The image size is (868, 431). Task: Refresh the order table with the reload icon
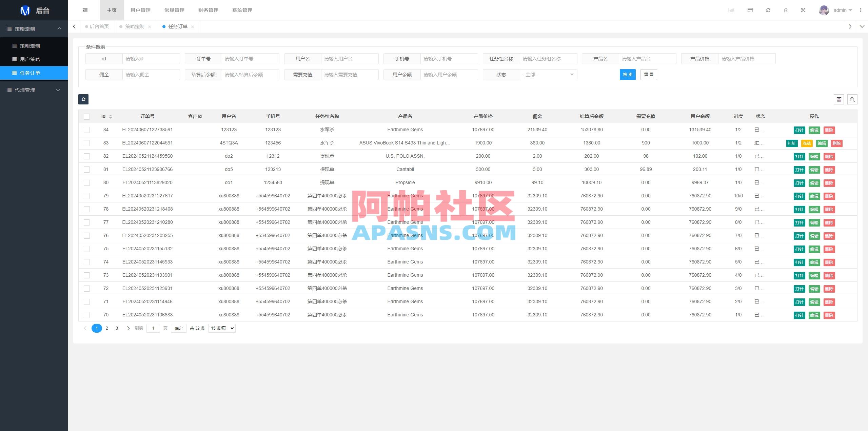coord(83,99)
